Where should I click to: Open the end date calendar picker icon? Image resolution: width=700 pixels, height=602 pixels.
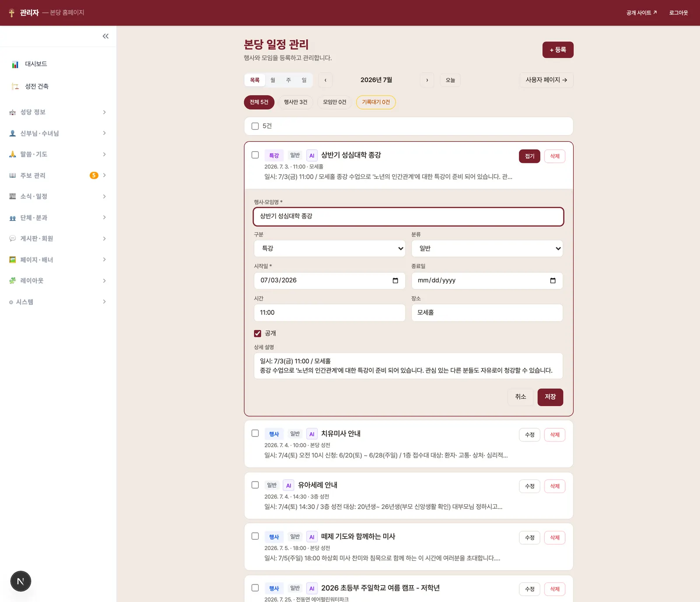tap(553, 281)
